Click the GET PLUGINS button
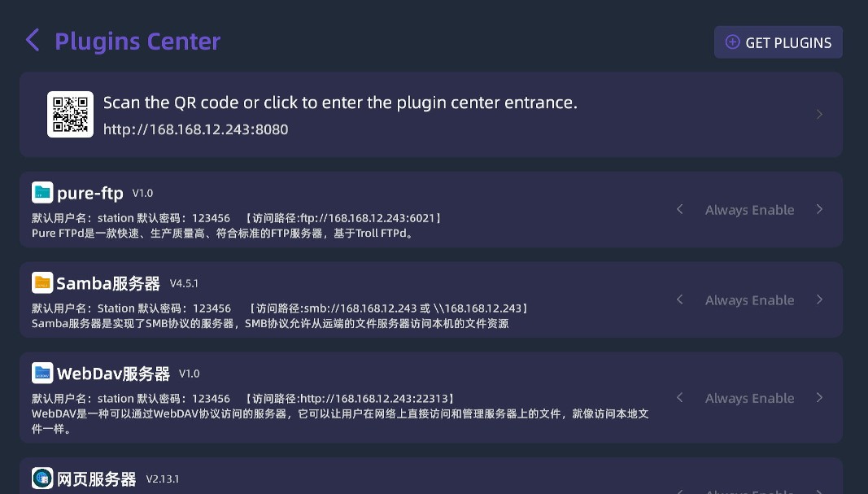 (x=778, y=42)
